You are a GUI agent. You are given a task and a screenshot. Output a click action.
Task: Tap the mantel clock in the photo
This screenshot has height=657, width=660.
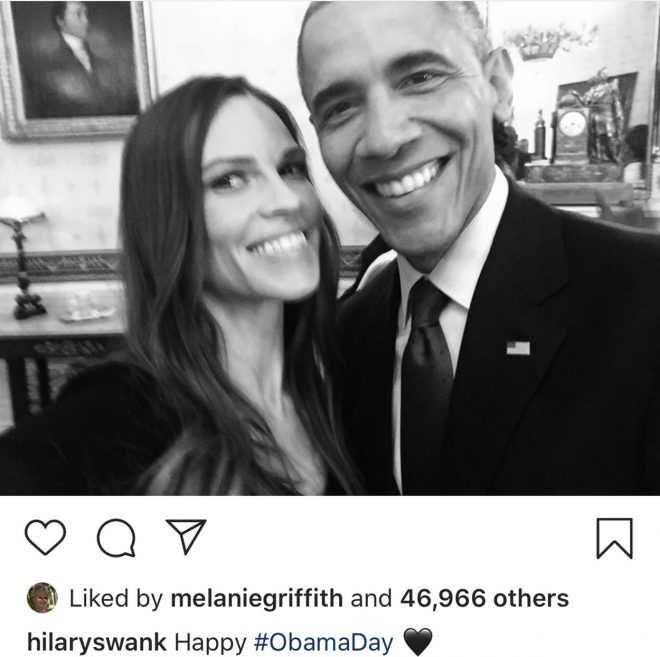click(x=575, y=125)
